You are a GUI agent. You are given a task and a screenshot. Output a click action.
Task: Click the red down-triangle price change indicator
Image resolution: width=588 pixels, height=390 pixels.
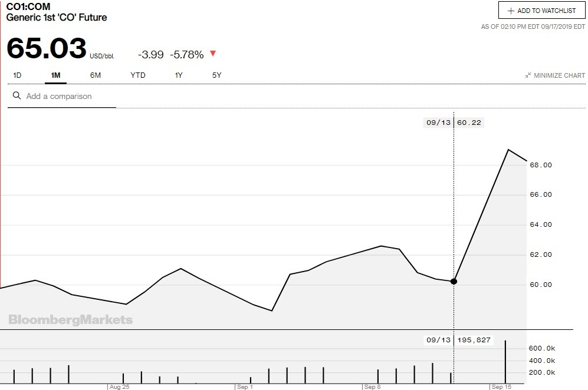pos(213,54)
